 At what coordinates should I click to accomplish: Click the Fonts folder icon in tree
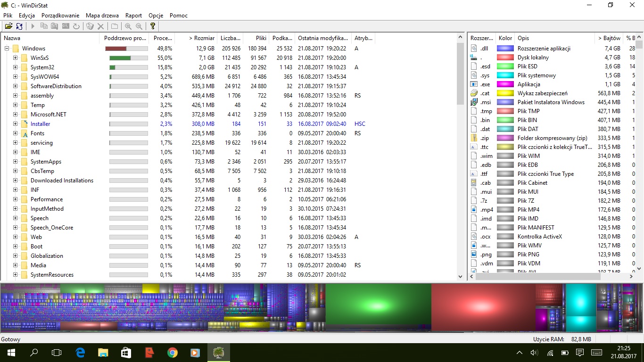pyautogui.click(x=25, y=133)
